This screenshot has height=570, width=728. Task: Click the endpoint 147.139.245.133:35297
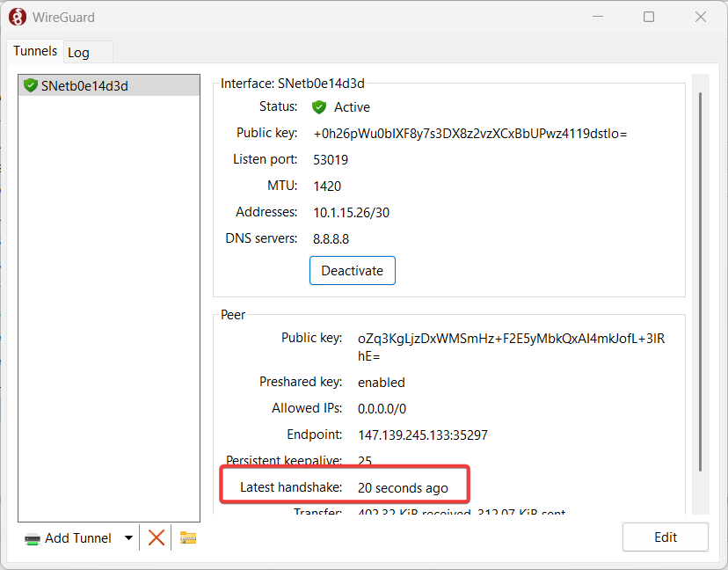423,435
